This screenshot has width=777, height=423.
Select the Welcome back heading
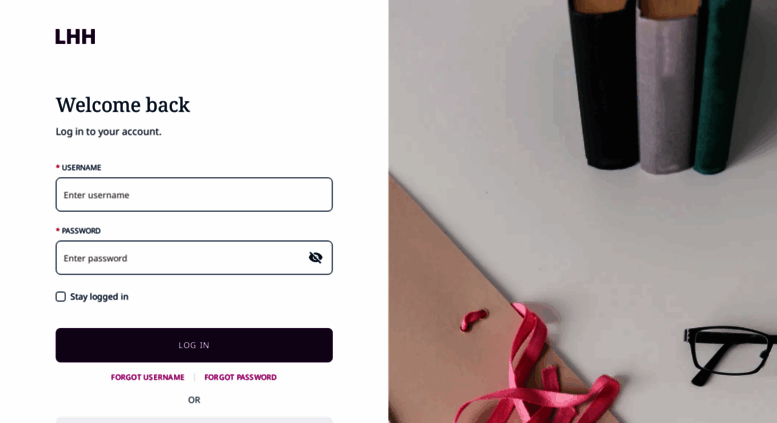(x=123, y=105)
